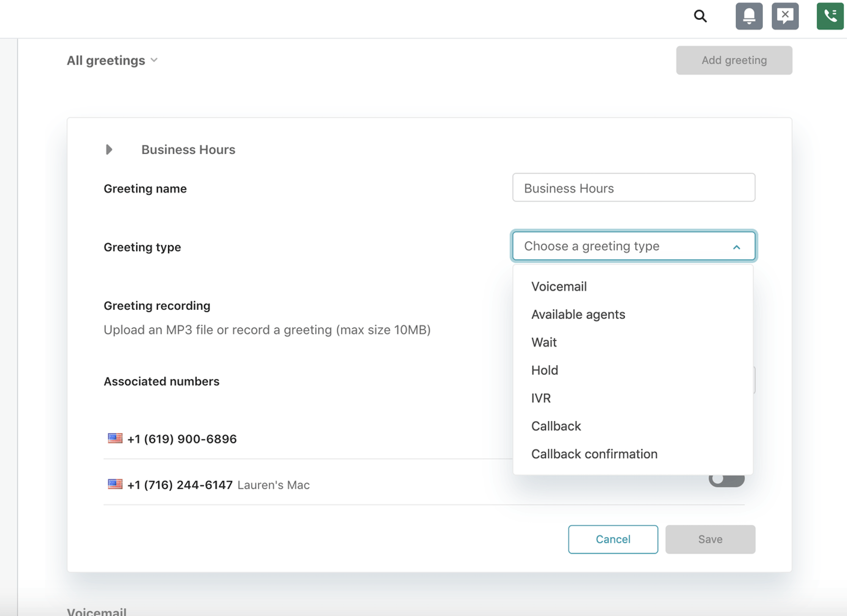Expand the Business Hours section
Viewport: 847px width, 616px height.
(x=110, y=149)
